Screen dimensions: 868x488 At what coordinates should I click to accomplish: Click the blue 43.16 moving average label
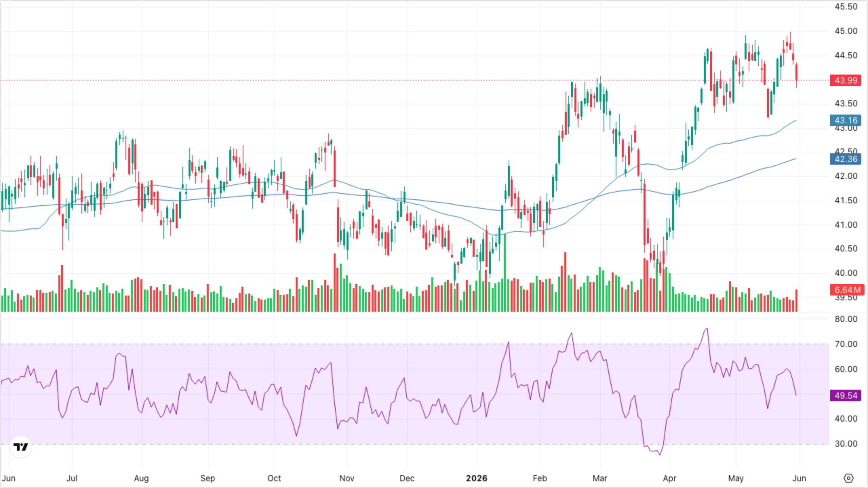click(846, 120)
